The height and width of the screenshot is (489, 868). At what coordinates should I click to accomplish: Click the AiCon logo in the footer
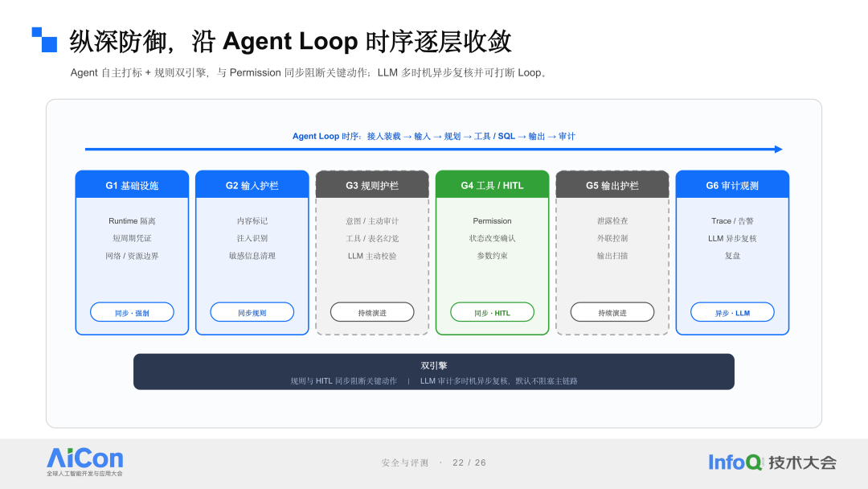(84, 462)
